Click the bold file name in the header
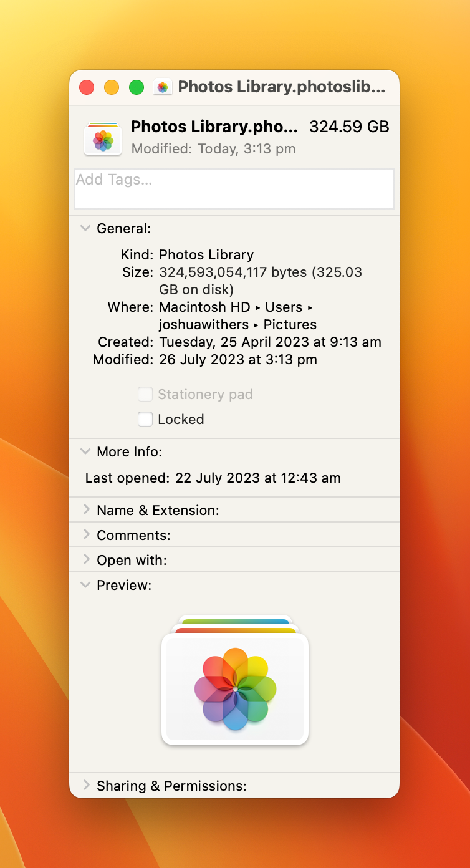Image resolution: width=470 pixels, height=868 pixels. click(214, 127)
